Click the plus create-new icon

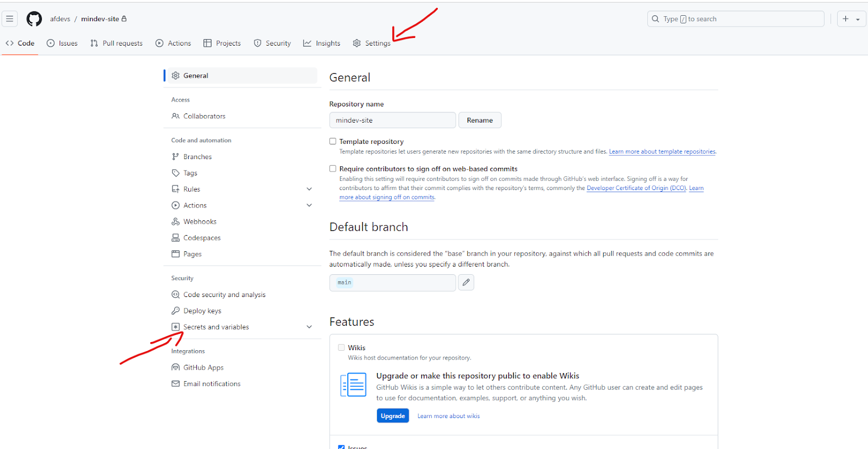click(x=845, y=18)
